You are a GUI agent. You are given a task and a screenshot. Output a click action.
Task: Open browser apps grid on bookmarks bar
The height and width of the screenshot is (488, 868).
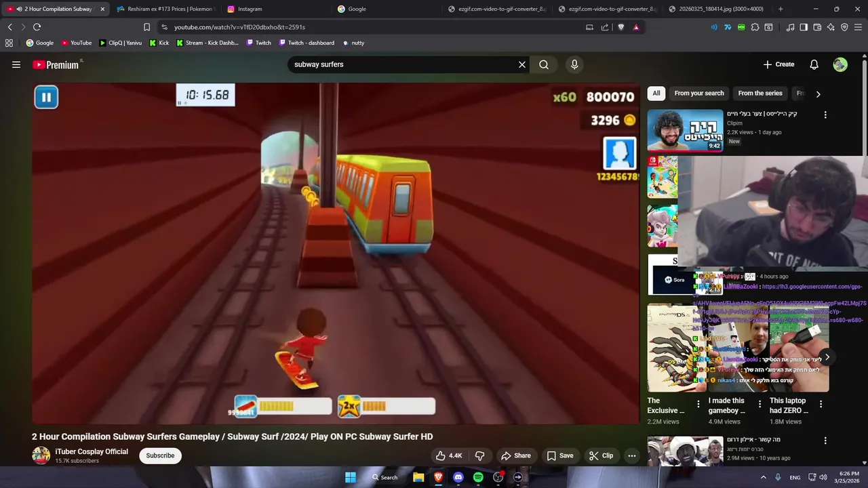[9, 43]
